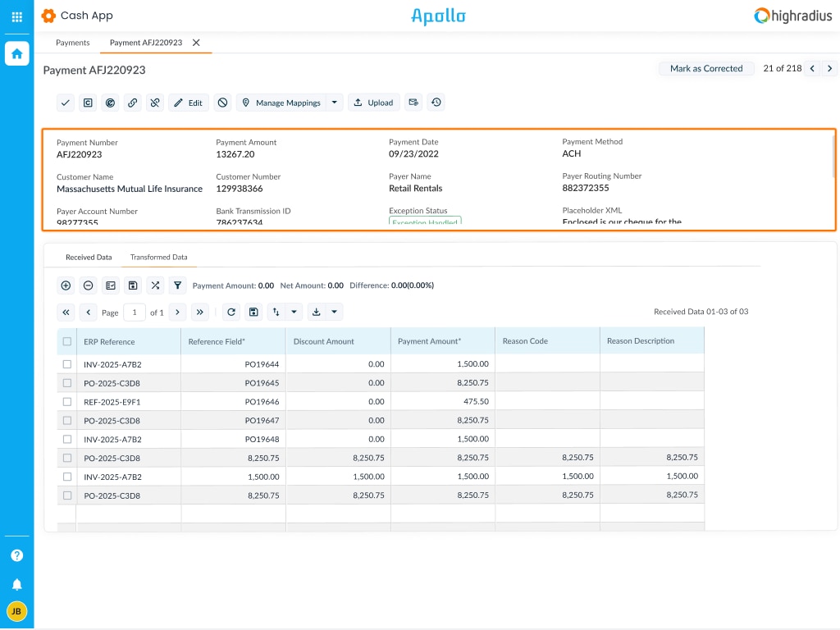Tick the checkbox for PO19644 row
The width and height of the screenshot is (840, 630).
click(x=67, y=364)
